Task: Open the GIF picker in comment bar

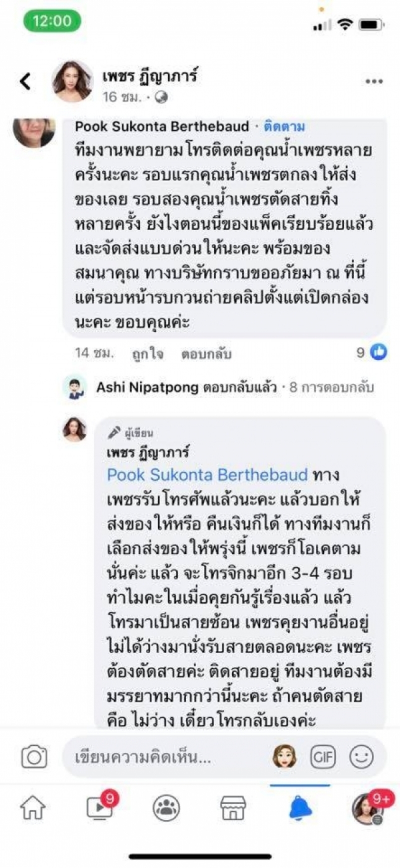Action: 323,756
